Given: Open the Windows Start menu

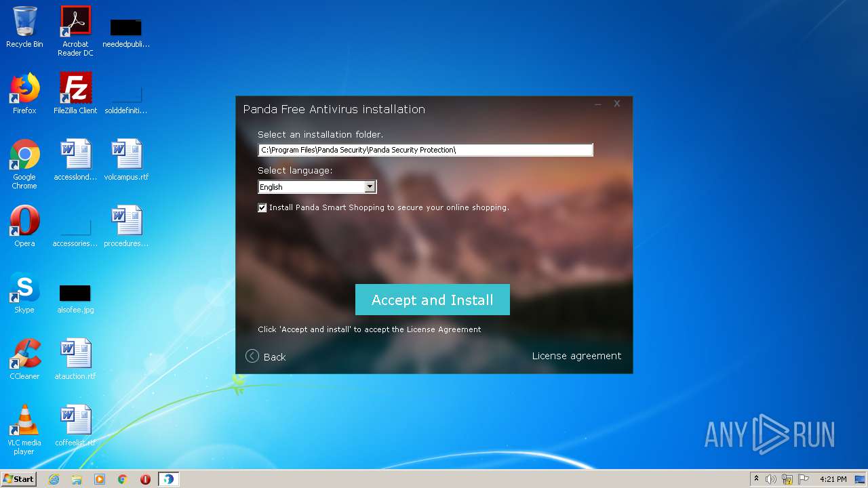Looking at the screenshot, I should coord(18,479).
